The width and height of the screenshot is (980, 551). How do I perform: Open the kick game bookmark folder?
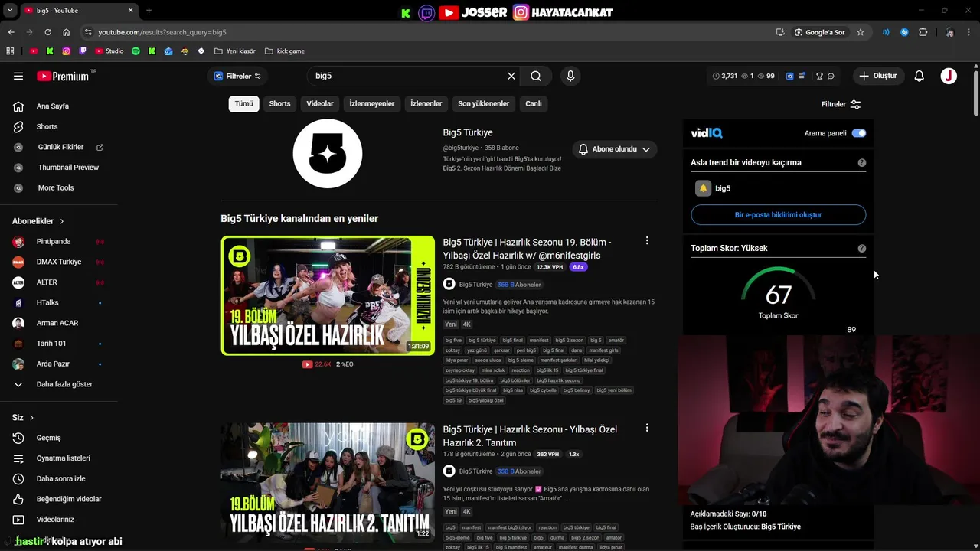coord(284,51)
